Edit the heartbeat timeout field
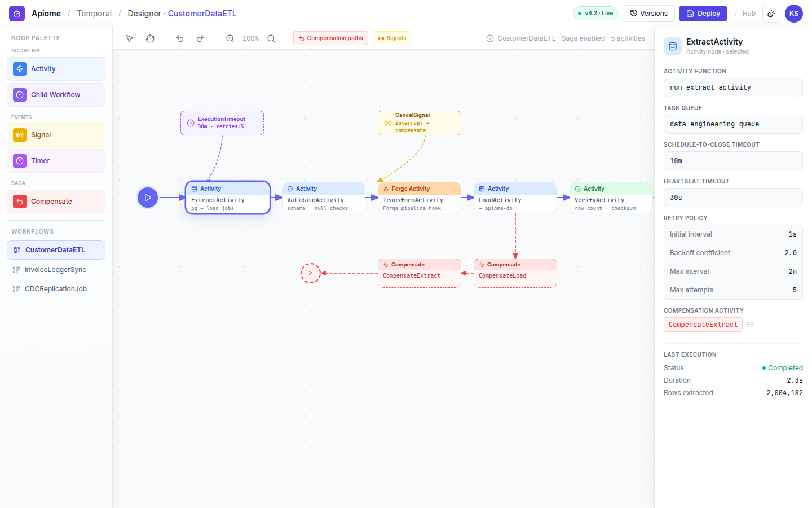 tap(733, 198)
